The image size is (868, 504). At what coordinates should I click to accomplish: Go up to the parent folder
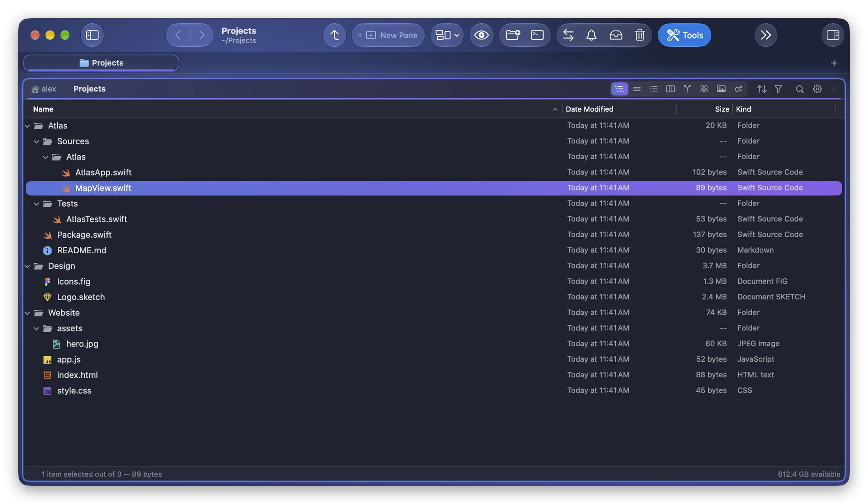(334, 35)
